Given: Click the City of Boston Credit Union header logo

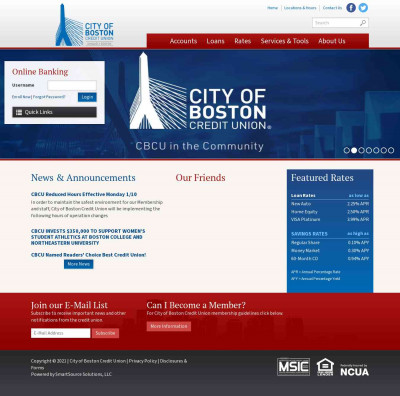Looking at the screenshot, I should [x=85, y=25].
